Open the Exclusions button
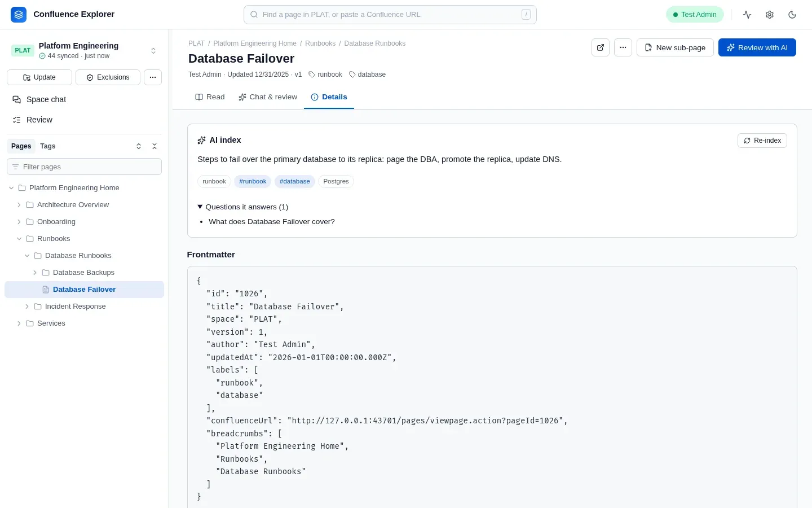 [108, 77]
